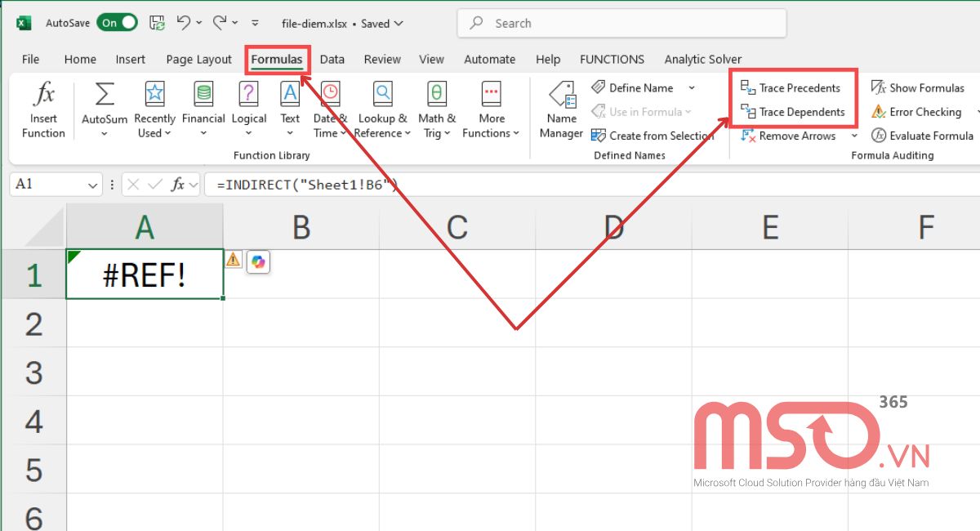Expand the Define Name dropdown arrow
The width and height of the screenshot is (980, 531).
point(692,87)
